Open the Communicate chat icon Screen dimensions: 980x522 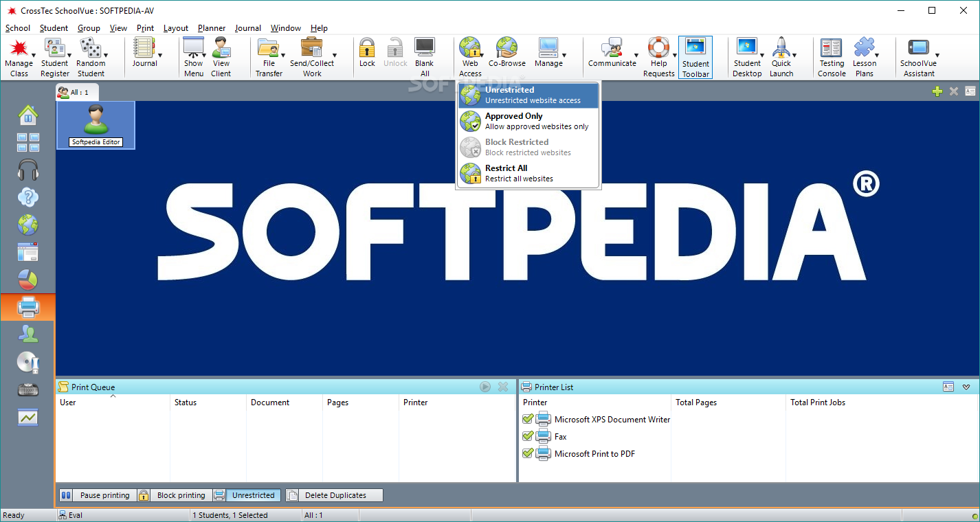tap(612, 48)
